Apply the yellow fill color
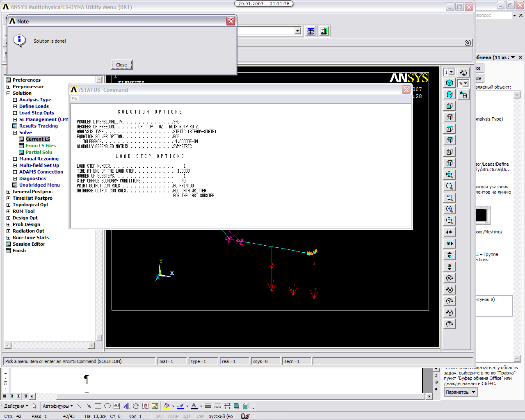525x420 pixels. 167,406
